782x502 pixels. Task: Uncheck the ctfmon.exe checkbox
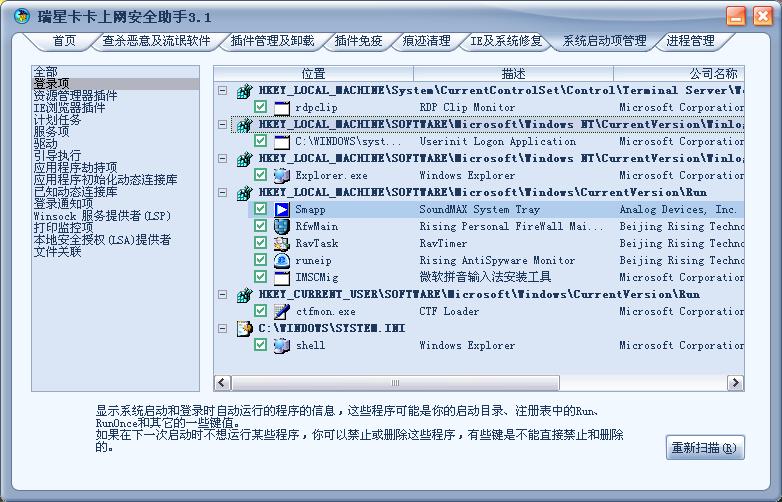(x=260, y=310)
